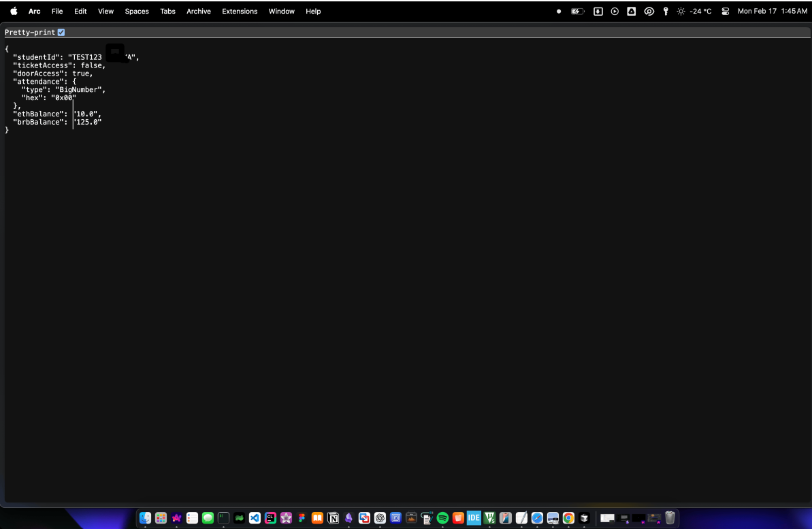The height and width of the screenshot is (529, 812).
Task: Click the "BigNumber" type value
Action: (x=78, y=90)
